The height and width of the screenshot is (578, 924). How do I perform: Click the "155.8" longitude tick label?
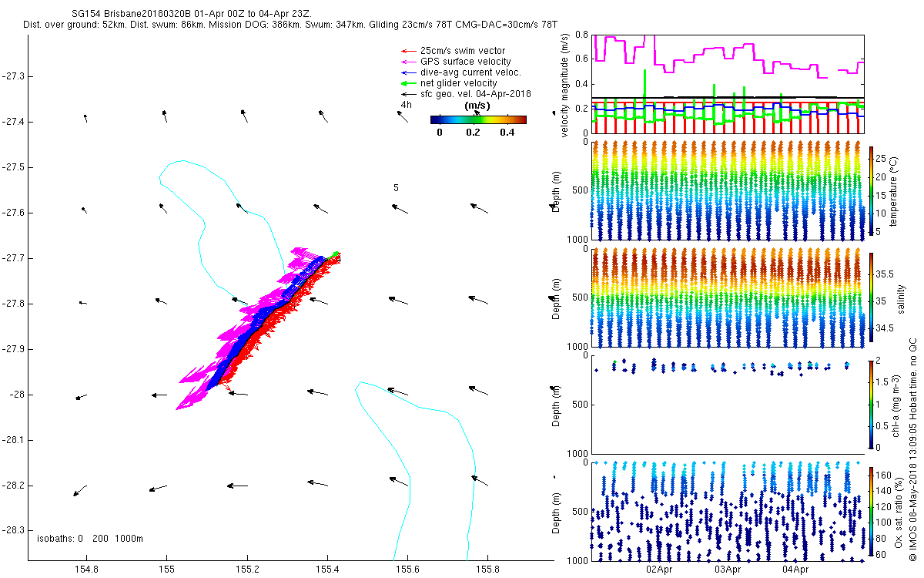tap(487, 570)
